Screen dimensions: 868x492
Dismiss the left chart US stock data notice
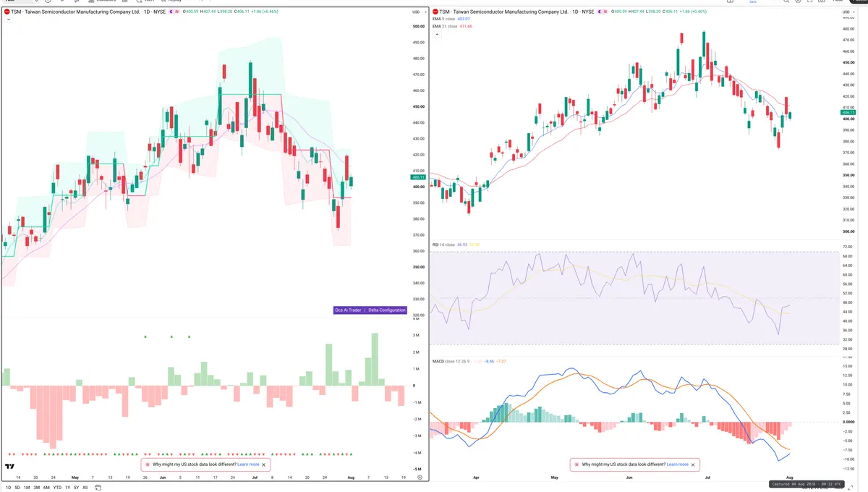(x=264, y=465)
